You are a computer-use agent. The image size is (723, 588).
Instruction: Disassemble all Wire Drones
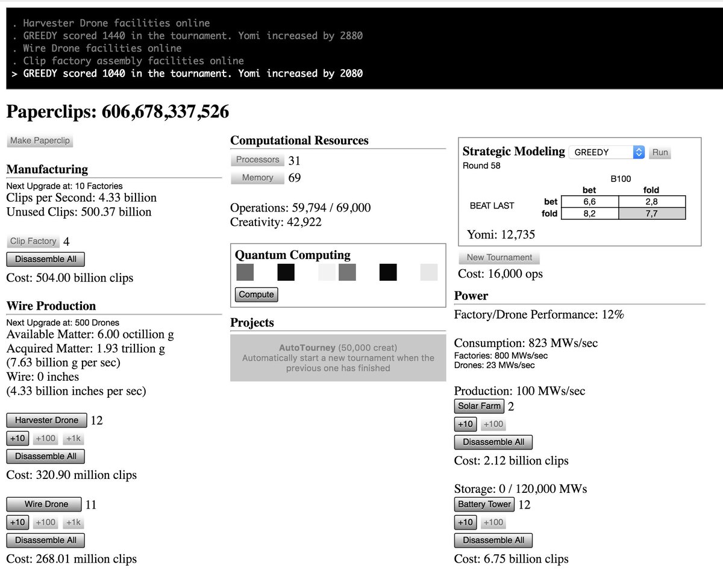point(46,540)
